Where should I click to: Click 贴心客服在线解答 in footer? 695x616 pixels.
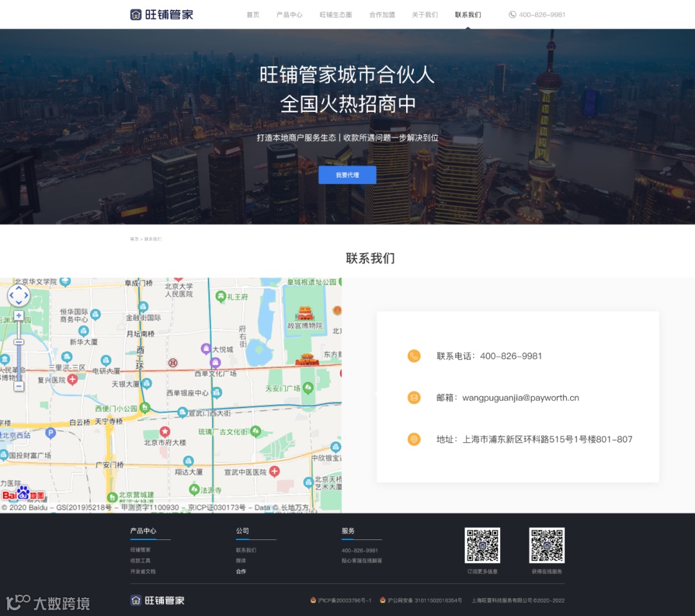coord(362,561)
